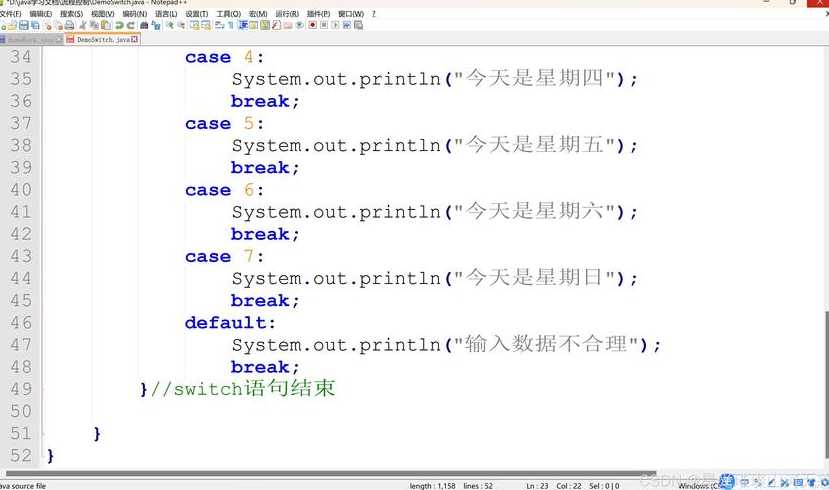829x490 pixels.
Task: Click save recorded macro icon
Action: point(358,25)
